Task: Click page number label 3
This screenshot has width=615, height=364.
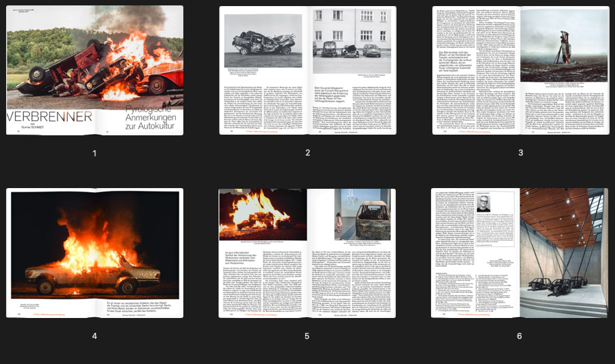Action: [x=520, y=154]
